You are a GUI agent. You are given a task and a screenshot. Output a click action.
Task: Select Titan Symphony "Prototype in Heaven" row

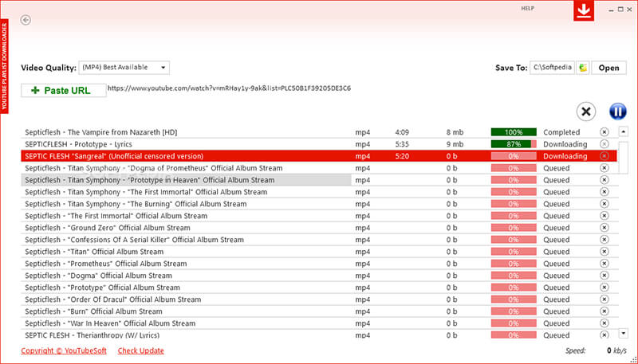pos(319,180)
